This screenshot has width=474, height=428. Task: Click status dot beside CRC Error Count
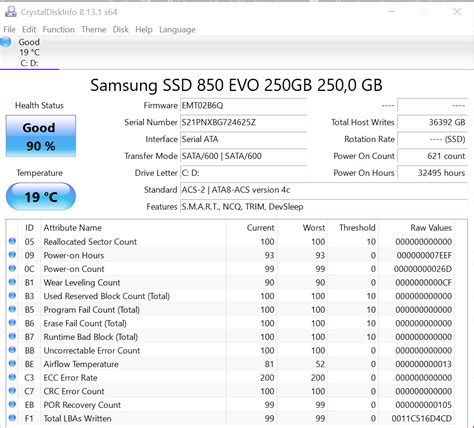(x=12, y=391)
